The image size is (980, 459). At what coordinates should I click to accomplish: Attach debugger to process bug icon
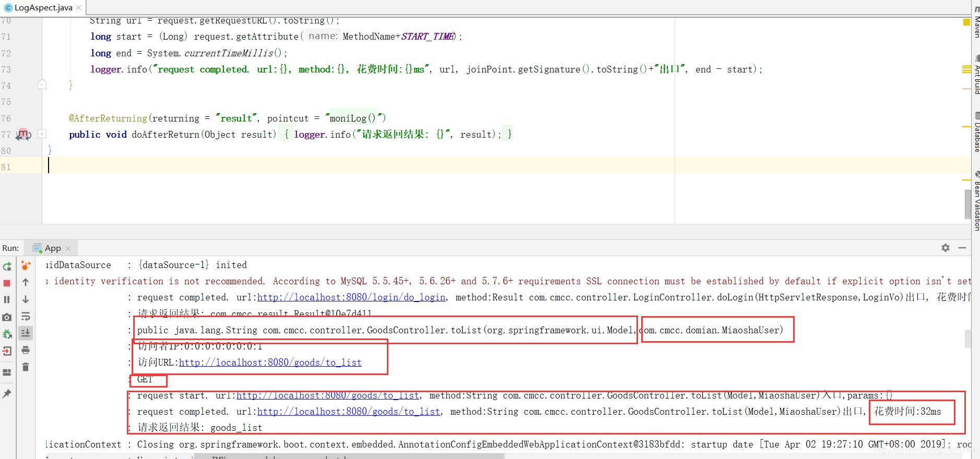tap(7, 334)
